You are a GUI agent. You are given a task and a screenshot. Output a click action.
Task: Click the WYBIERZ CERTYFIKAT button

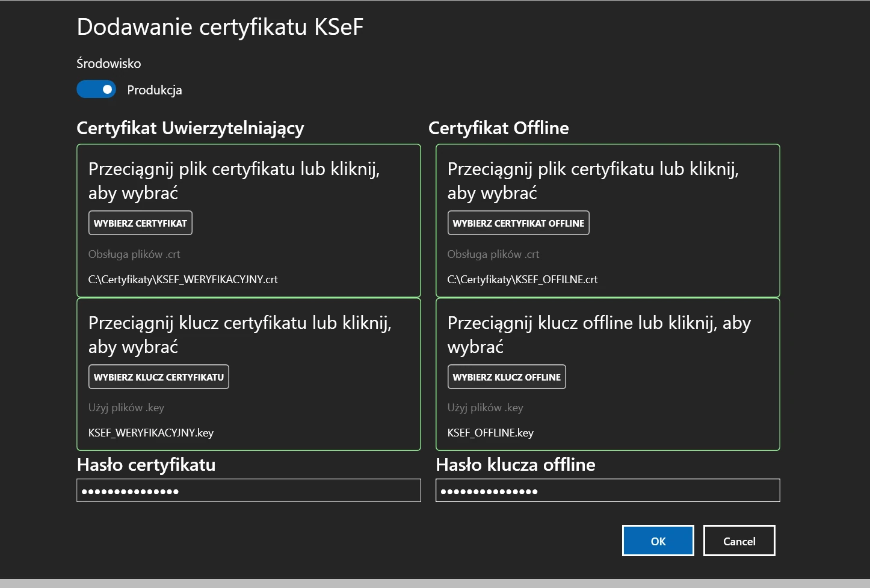pyautogui.click(x=140, y=223)
